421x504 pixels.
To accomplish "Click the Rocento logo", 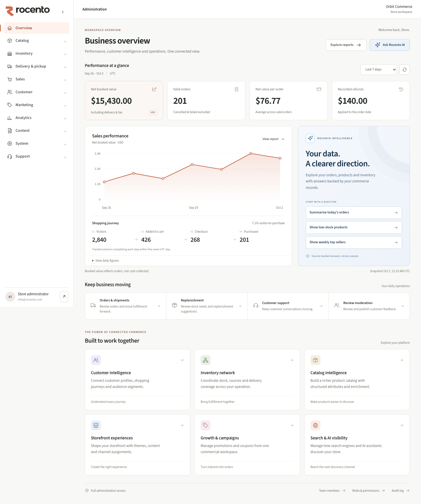I will click(x=28, y=11).
